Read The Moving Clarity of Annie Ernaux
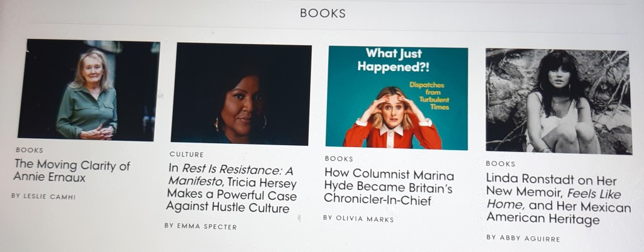This screenshot has height=252, width=644. tap(72, 171)
